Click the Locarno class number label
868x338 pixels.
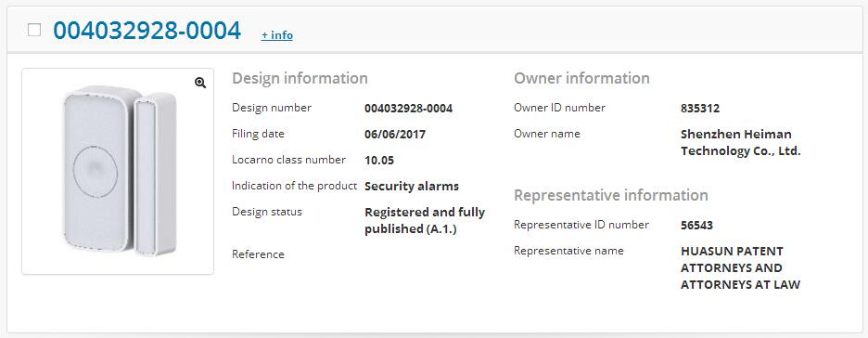289,160
